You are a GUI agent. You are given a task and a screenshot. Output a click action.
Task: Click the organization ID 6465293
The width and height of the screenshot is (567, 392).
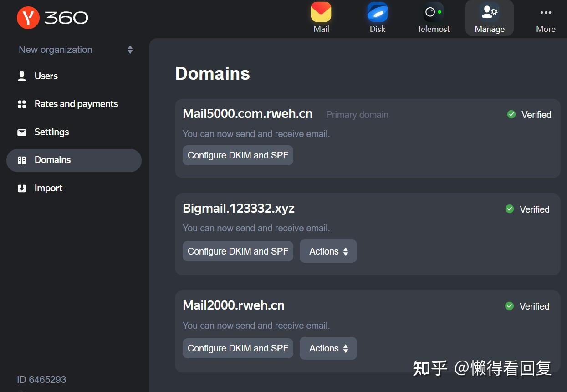42,379
